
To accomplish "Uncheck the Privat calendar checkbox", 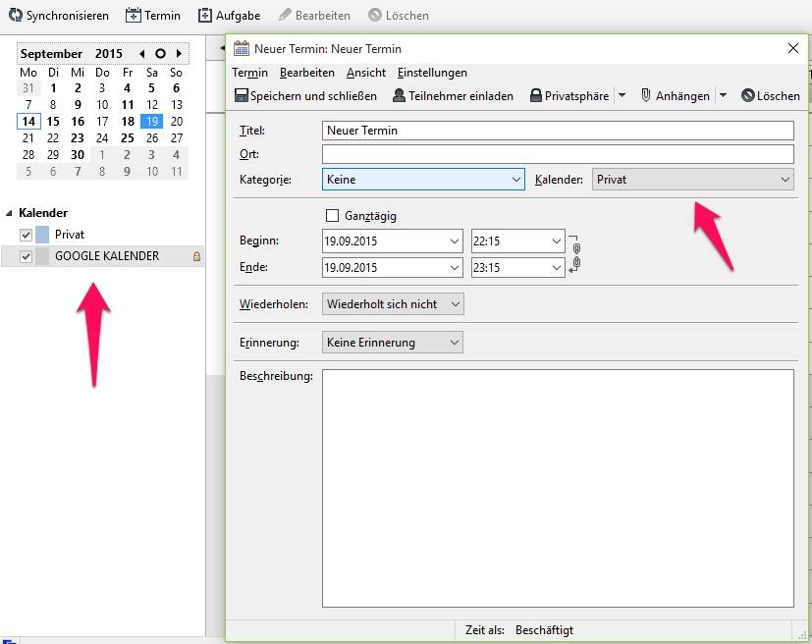I will coord(27,235).
